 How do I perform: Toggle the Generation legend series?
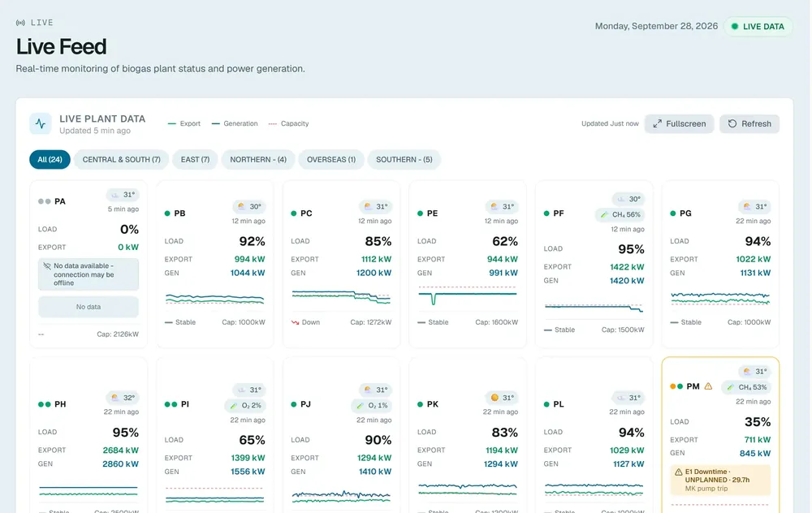pos(235,123)
